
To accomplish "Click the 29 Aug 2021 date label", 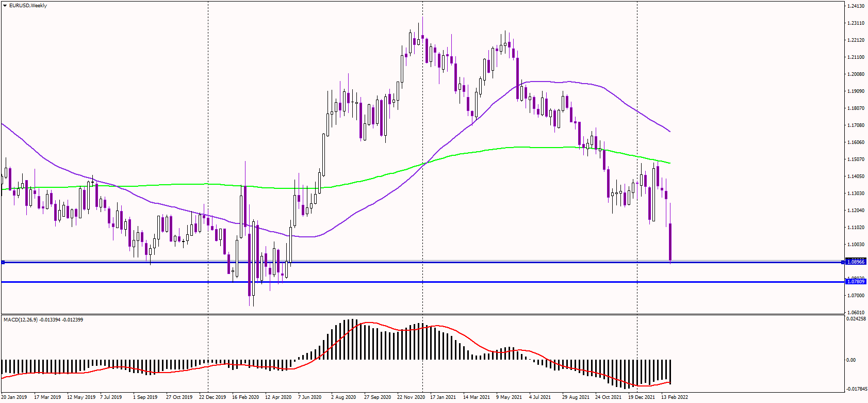I will pos(576,397).
